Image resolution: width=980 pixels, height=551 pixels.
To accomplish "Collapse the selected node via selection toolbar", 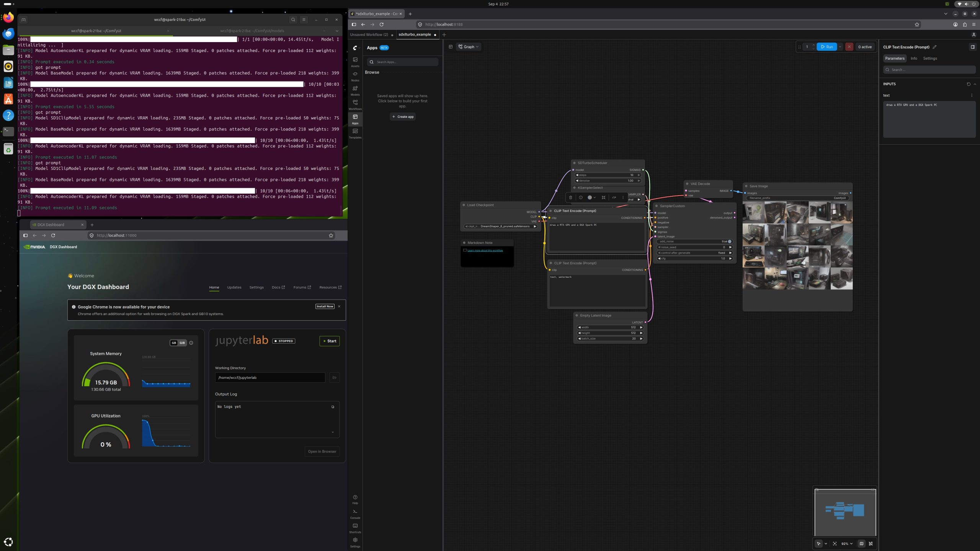I will (x=604, y=197).
